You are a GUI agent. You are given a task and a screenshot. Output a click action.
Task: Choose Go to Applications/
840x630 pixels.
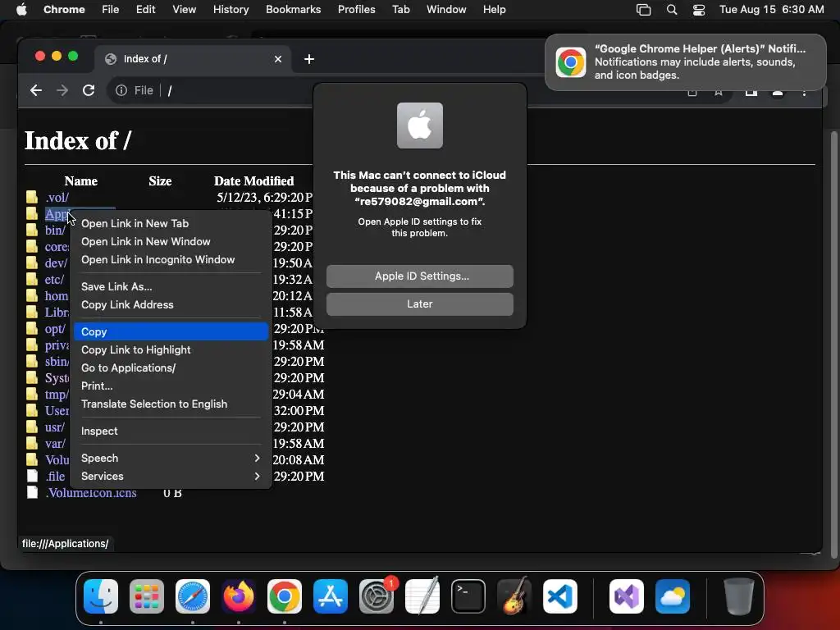[x=171, y=368]
